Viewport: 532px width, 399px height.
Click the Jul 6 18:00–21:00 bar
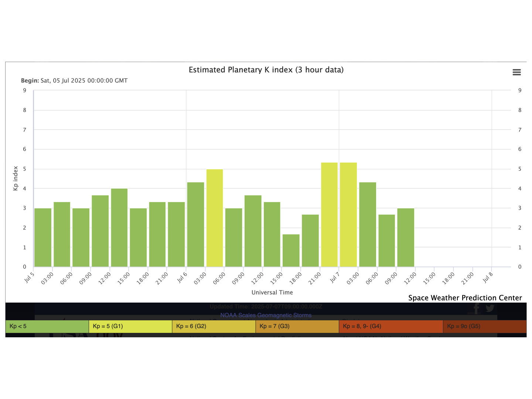pos(310,241)
